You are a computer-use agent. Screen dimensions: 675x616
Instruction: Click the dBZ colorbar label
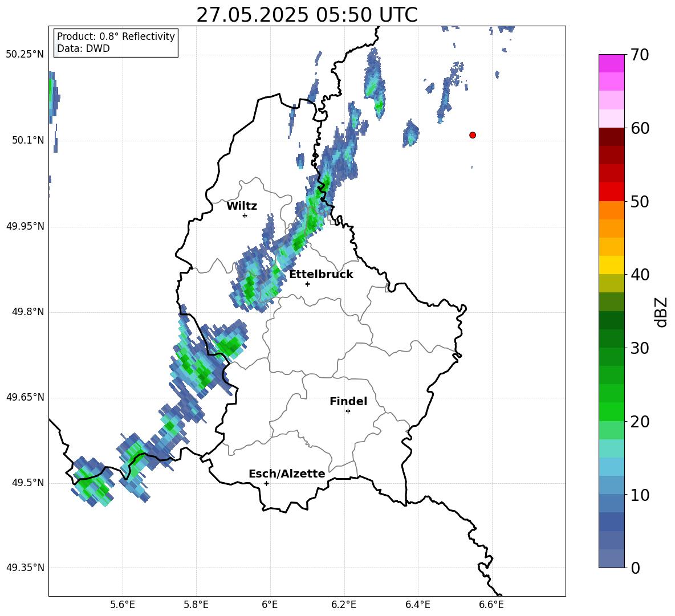(661, 312)
